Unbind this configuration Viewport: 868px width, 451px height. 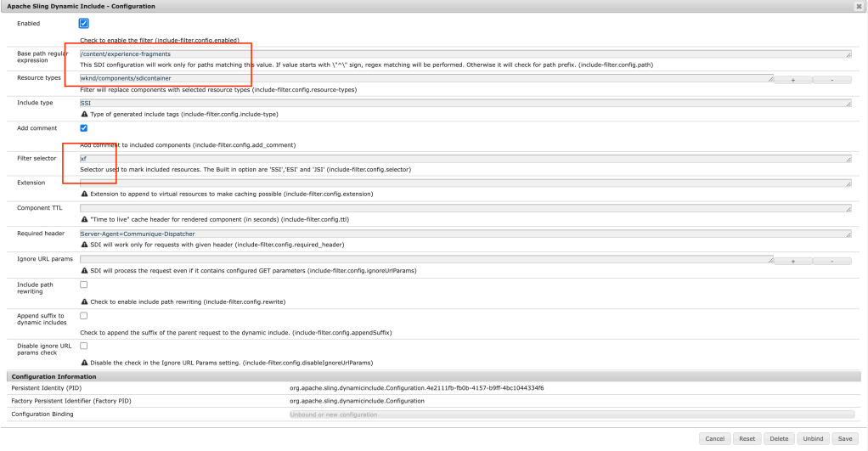pyautogui.click(x=812, y=439)
